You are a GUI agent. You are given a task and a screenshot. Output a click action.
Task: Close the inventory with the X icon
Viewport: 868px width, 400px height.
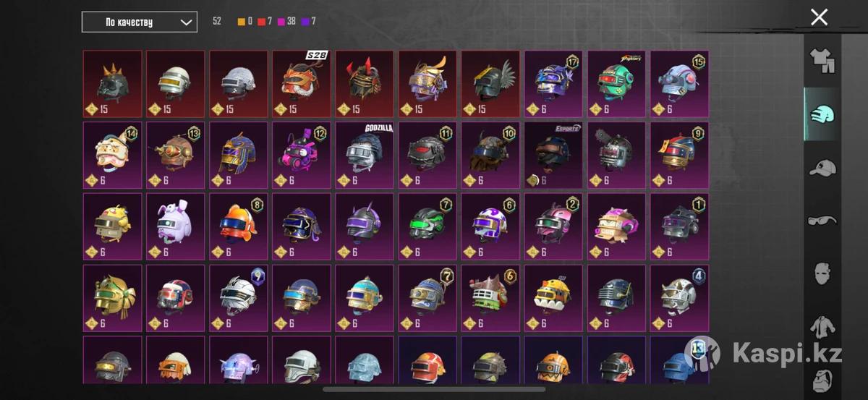[x=819, y=17]
